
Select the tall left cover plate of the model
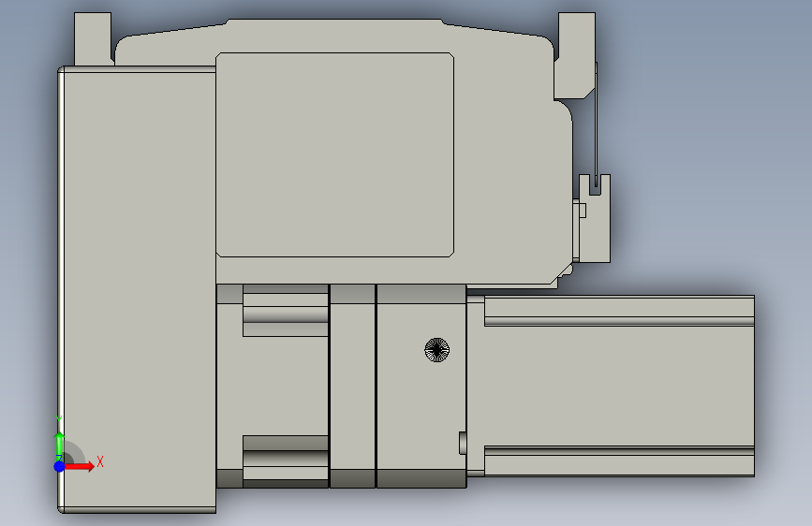[x=137, y=289]
